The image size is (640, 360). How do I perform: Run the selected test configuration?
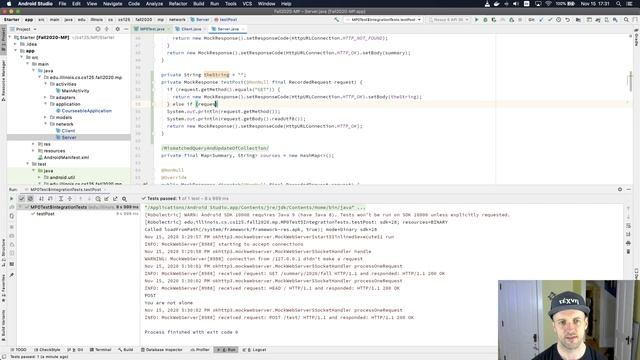pyautogui.click(x=476, y=20)
